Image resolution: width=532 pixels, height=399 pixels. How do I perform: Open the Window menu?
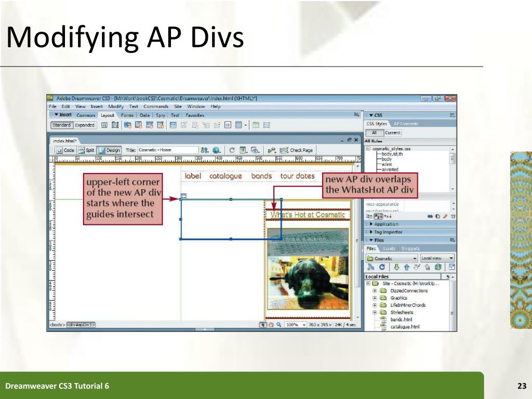click(196, 107)
